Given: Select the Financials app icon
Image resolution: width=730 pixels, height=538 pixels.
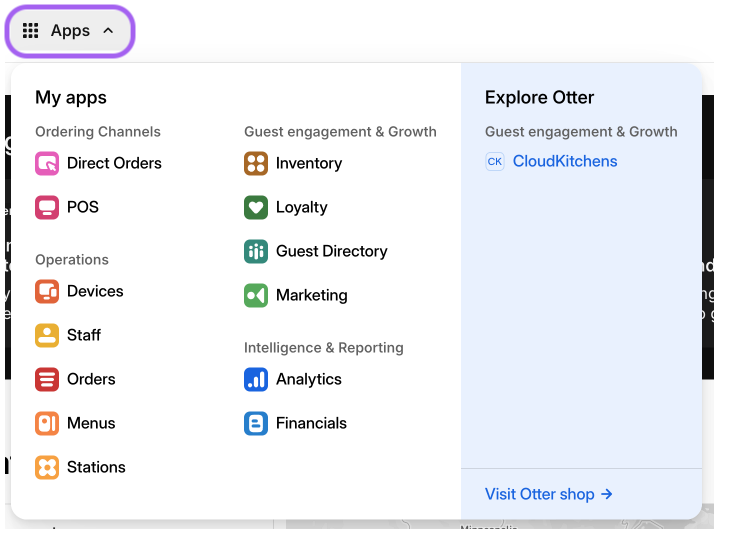Looking at the screenshot, I should point(256,423).
